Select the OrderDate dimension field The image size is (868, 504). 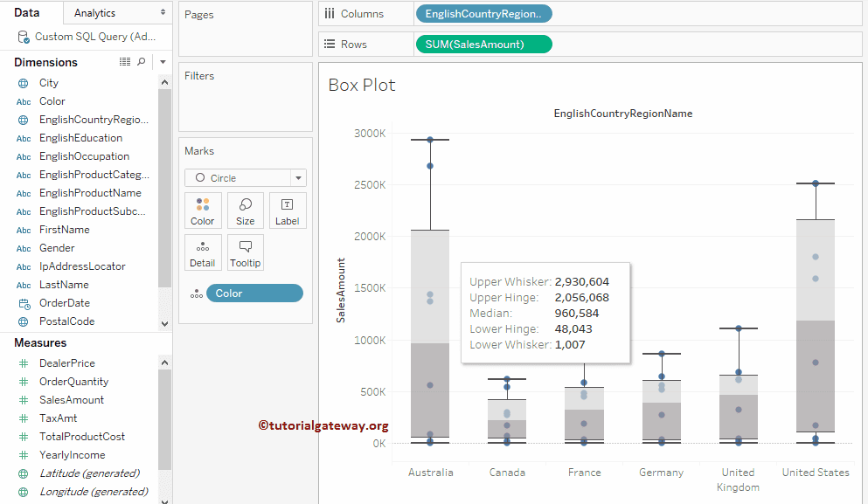coord(65,303)
